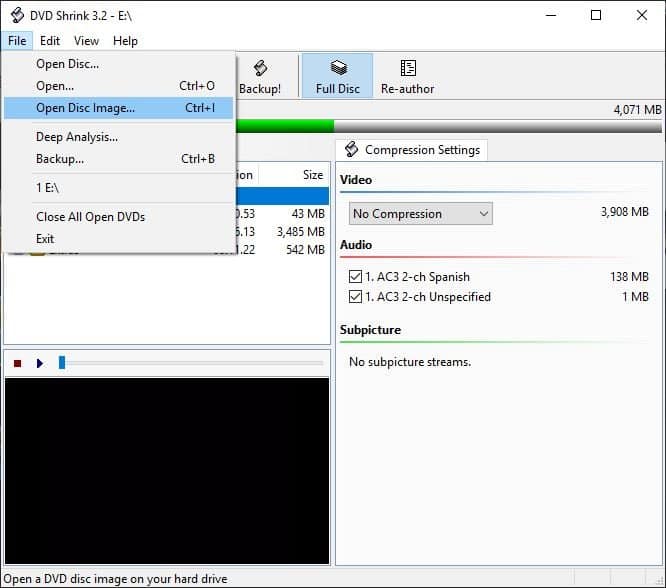Stop the video preview playback
The height and width of the screenshot is (588, 666).
point(17,363)
